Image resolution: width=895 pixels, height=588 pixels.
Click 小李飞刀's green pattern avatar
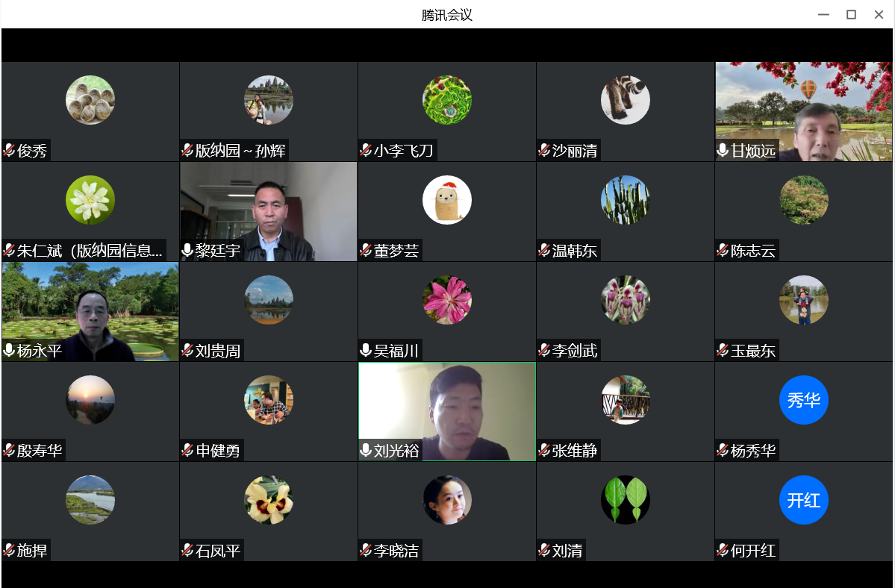[x=447, y=100]
